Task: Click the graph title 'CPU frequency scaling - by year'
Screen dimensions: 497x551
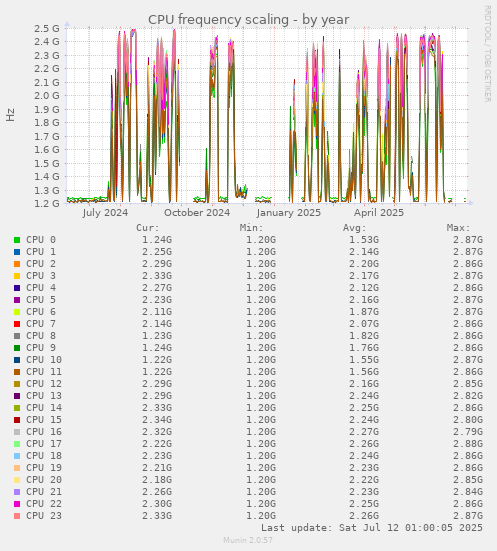Action: tap(248, 20)
